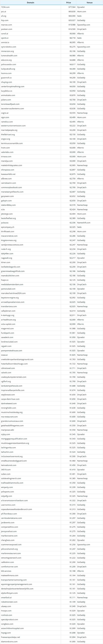Open the pulsa.eu domain row
Viewport: 103px width, 644px height.
point(51,223)
